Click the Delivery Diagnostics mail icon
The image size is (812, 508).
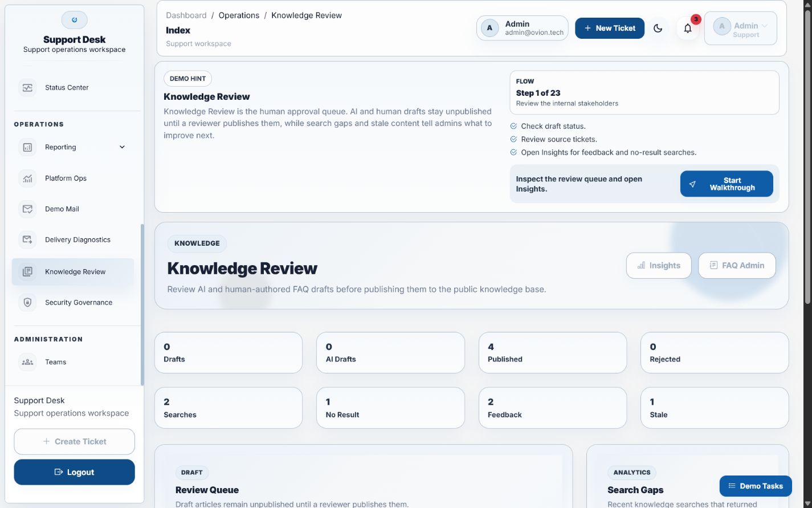click(27, 240)
